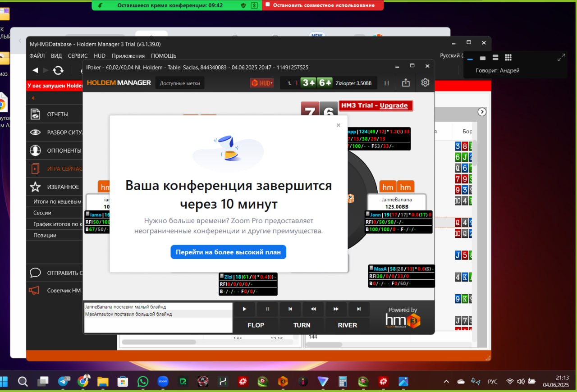Viewport: 577px width, 392px height.
Task: Open the ПОМОЩЬ menu
Action: (164, 56)
